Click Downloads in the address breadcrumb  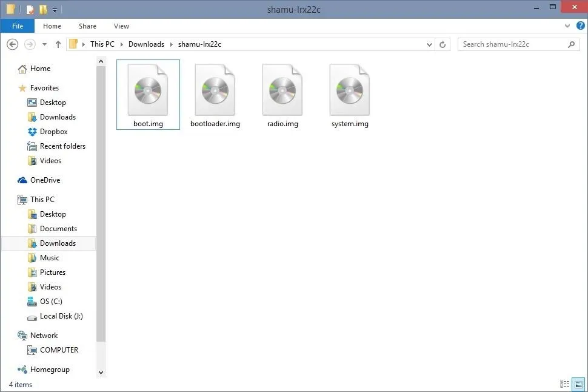(x=146, y=44)
